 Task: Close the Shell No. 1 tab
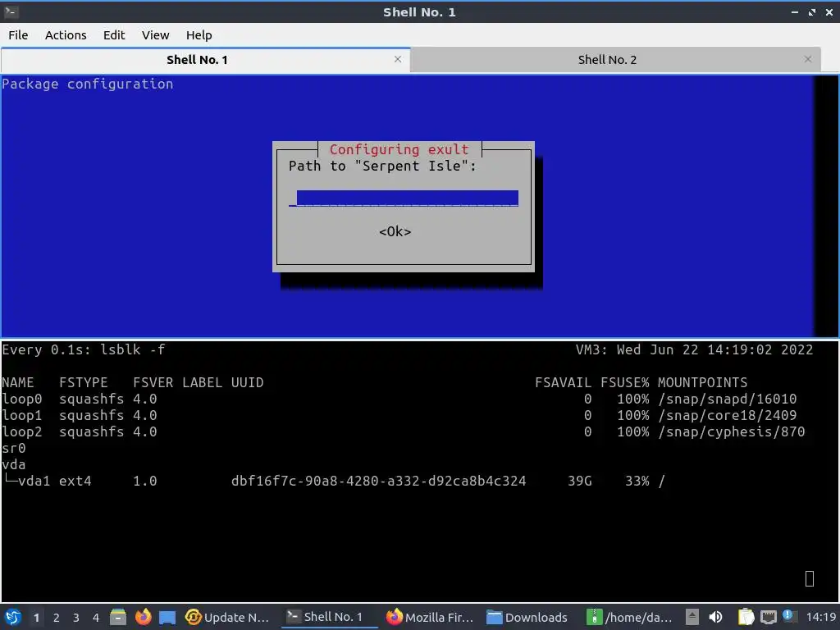(398, 59)
